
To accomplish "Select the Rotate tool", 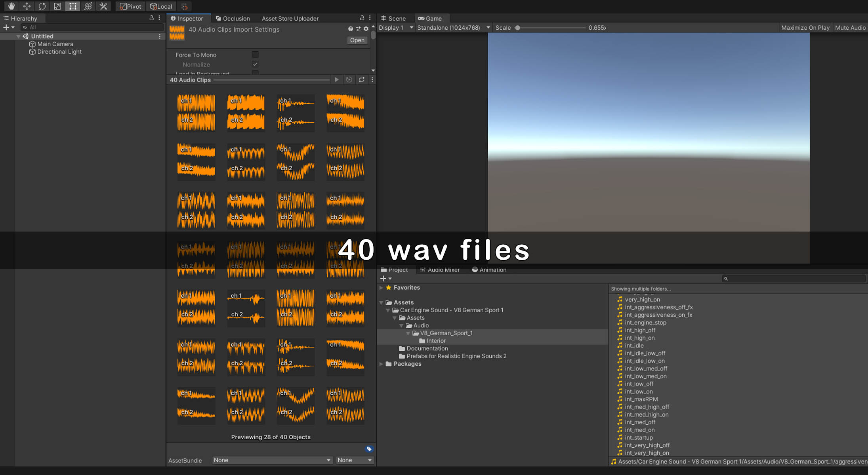I will (42, 6).
